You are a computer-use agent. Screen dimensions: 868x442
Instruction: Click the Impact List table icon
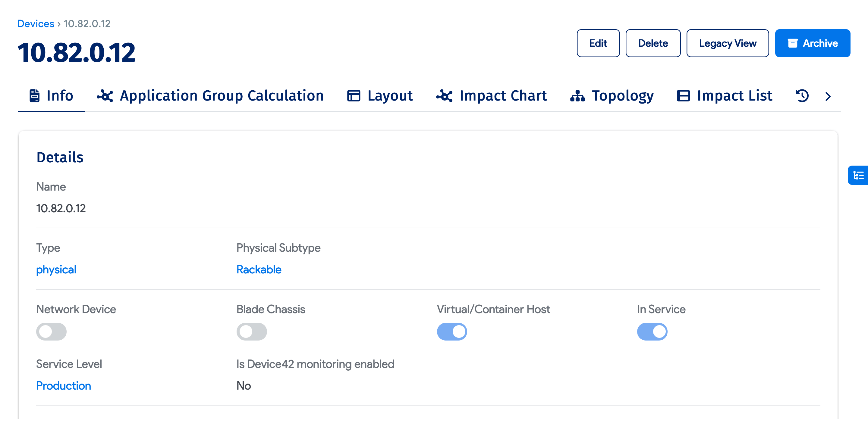683,96
